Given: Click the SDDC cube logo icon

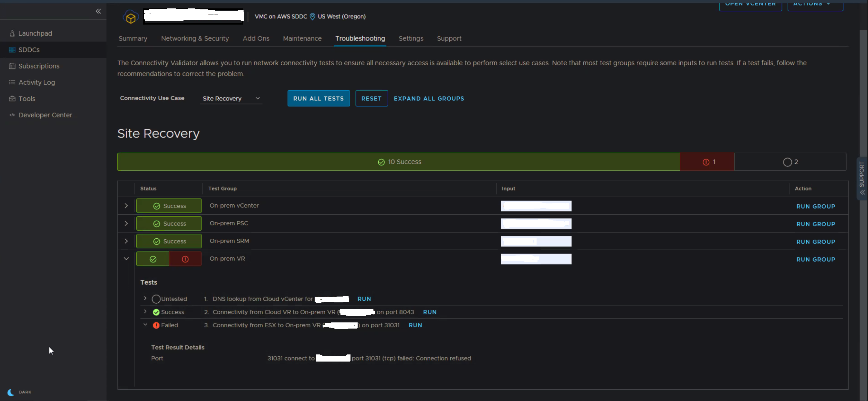Looking at the screenshot, I should [x=131, y=17].
